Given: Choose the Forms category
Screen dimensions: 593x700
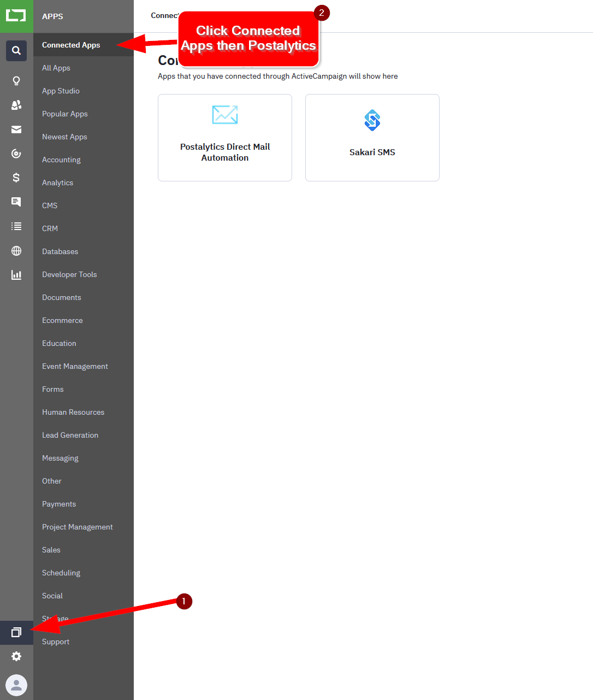Looking at the screenshot, I should pos(84,389).
